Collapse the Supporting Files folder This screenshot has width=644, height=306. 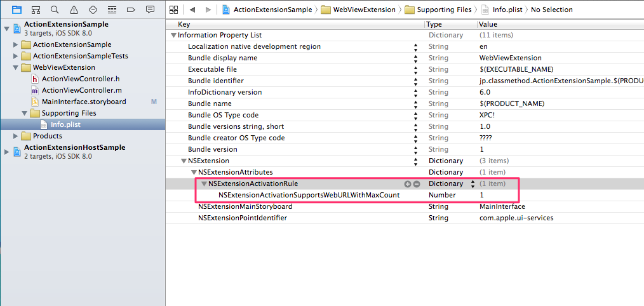(x=25, y=113)
